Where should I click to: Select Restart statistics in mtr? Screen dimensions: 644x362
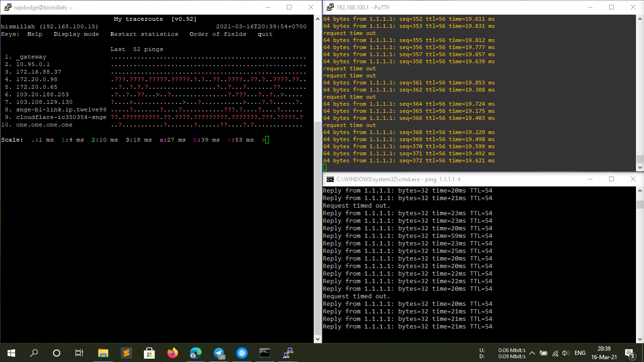[x=144, y=34]
